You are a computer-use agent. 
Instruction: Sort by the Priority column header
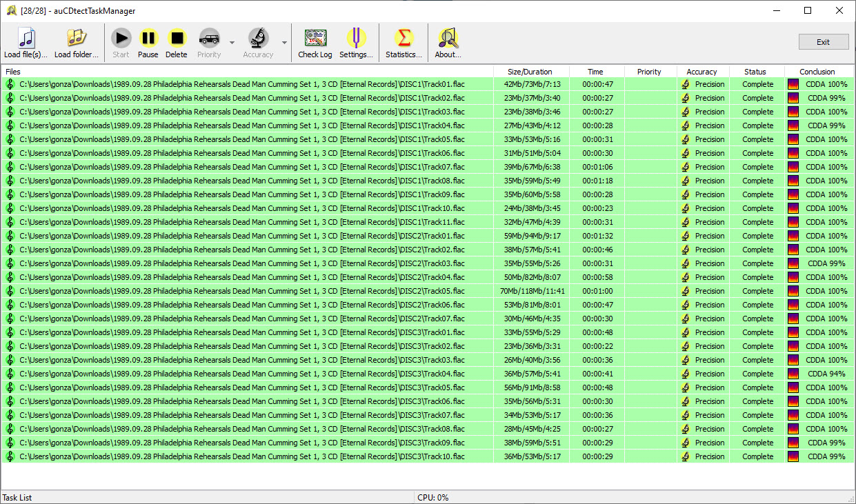(650, 72)
